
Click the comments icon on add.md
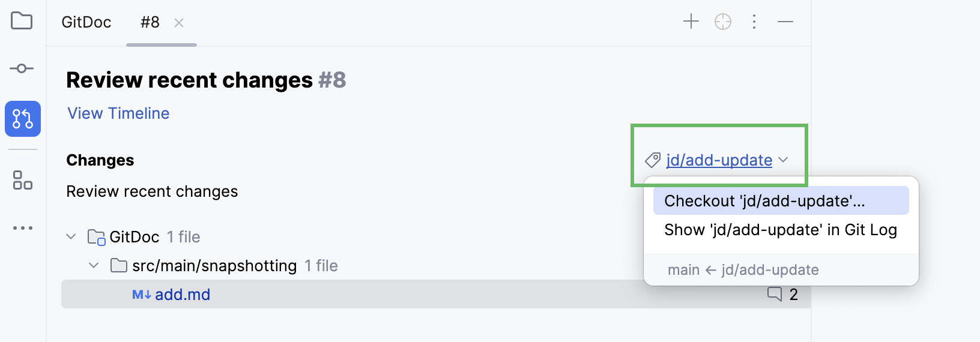[x=775, y=294]
